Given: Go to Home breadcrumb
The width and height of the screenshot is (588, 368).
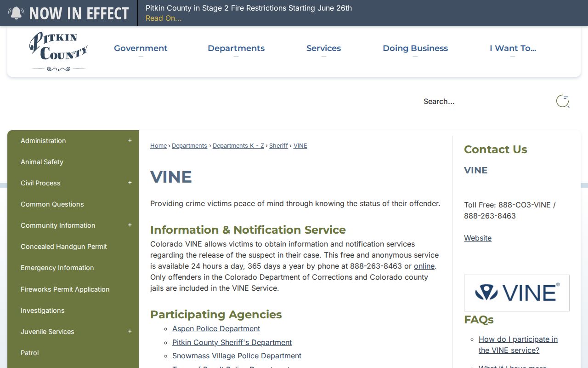Looking at the screenshot, I should click(x=158, y=146).
